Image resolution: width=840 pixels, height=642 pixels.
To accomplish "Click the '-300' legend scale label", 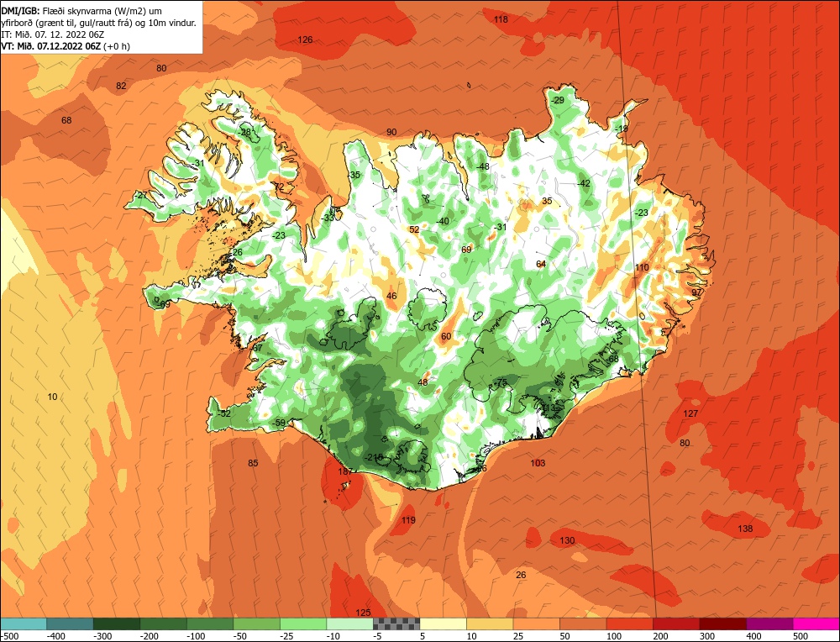I will click(x=102, y=636).
